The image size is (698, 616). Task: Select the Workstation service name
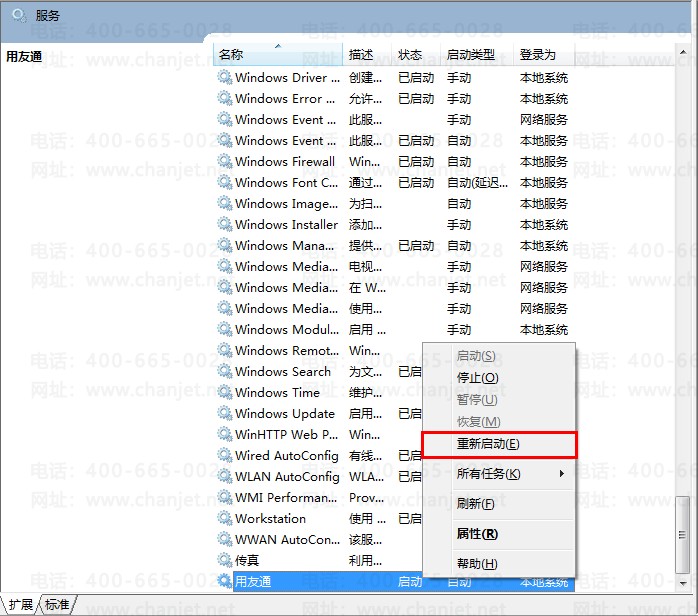pos(270,519)
